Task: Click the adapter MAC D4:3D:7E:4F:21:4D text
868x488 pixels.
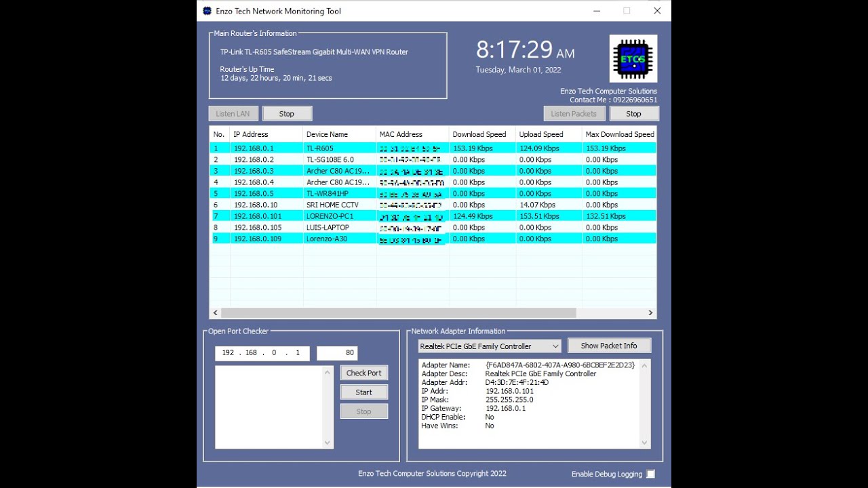Action: tap(517, 382)
